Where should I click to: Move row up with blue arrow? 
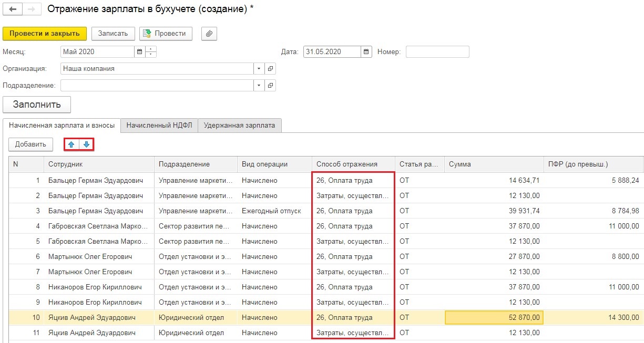(x=71, y=144)
